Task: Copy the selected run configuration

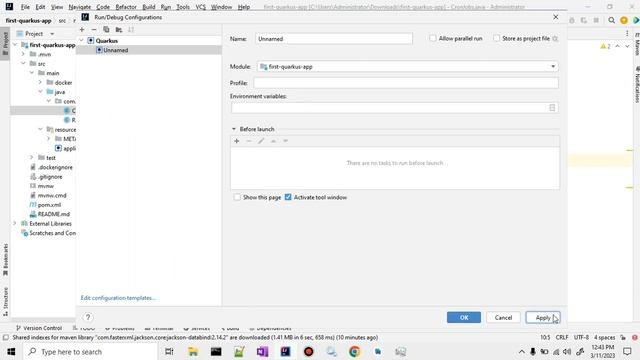Action: point(106,29)
